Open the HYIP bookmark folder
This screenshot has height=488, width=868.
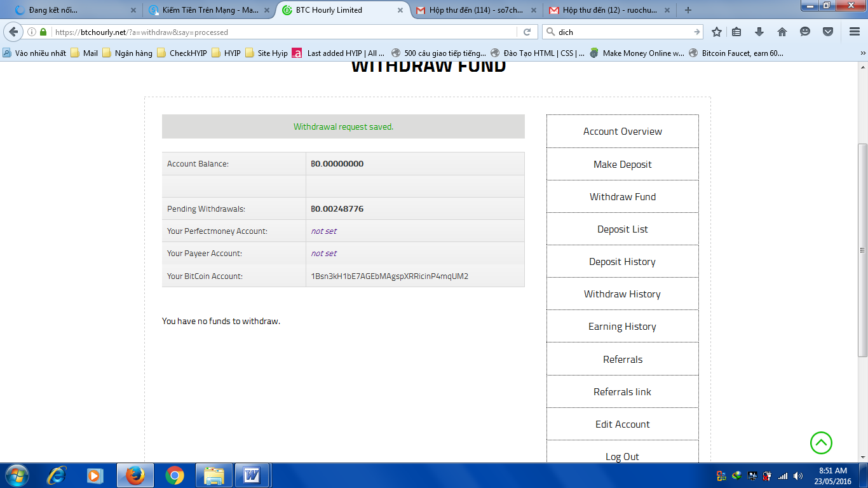tap(226, 53)
